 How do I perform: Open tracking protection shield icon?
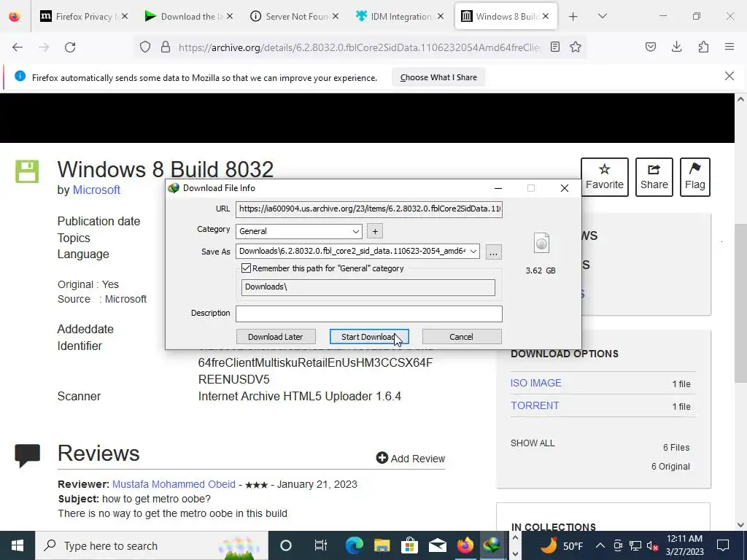(x=145, y=47)
